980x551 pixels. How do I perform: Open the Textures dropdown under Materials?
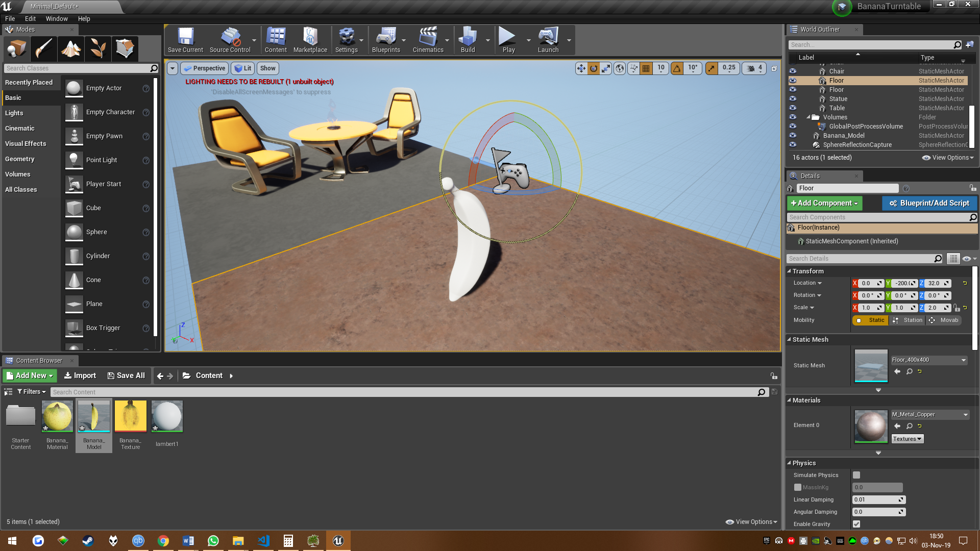(908, 439)
